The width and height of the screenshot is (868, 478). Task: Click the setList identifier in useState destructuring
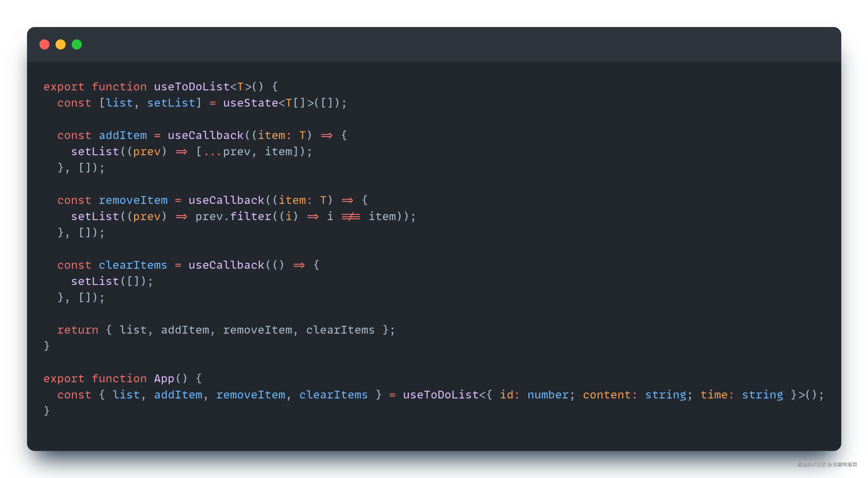[171, 103]
